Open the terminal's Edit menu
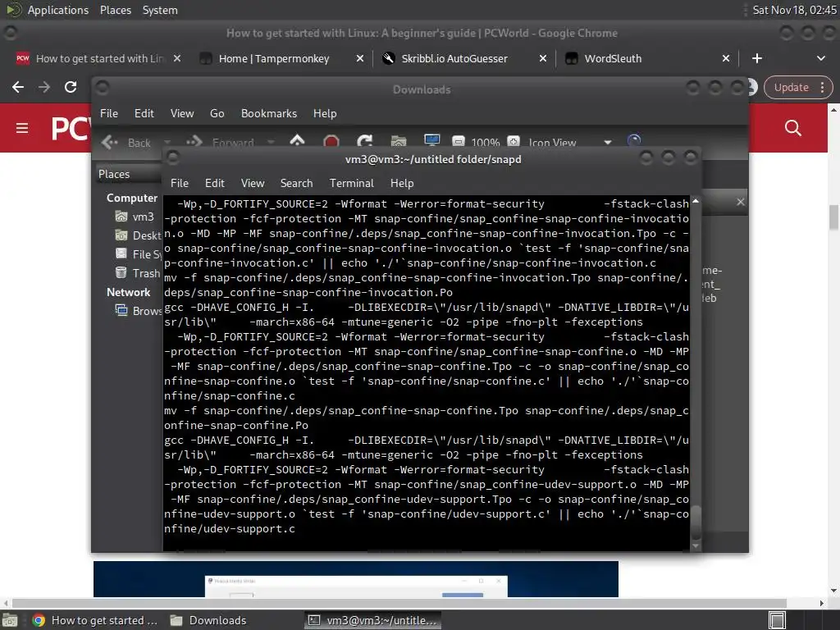The width and height of the screenshot is (840, 630). click(215, 183)
